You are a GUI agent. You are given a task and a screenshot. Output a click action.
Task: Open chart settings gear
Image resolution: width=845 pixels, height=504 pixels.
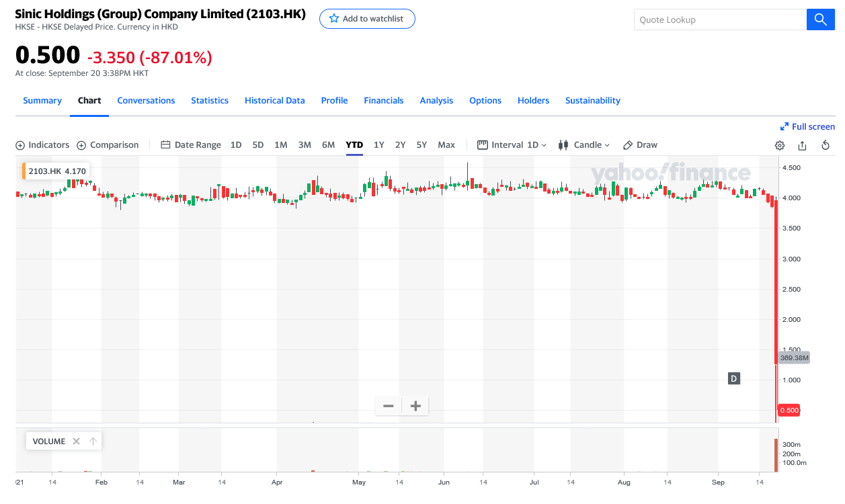point(780,145)
